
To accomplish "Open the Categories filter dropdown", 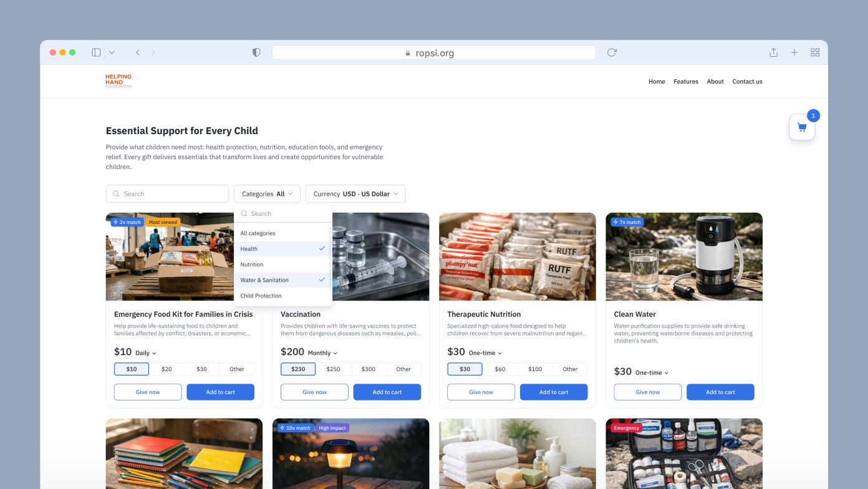I will click(x=267, y=194).
